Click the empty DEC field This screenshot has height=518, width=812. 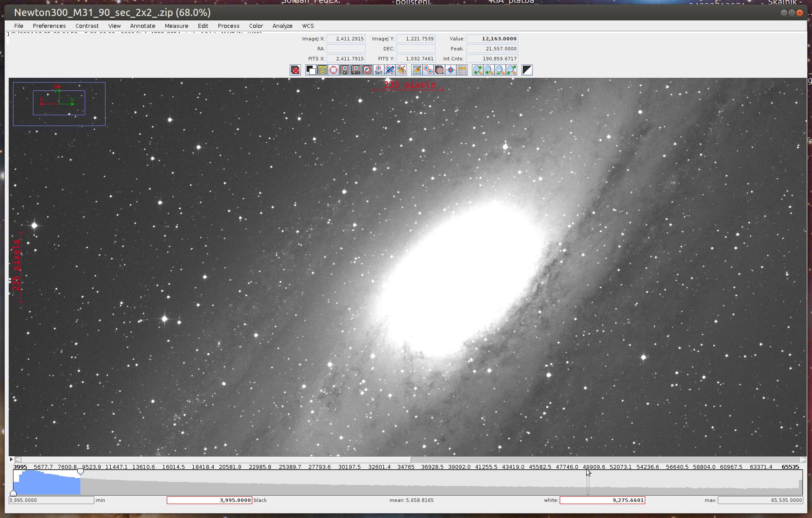416,49
